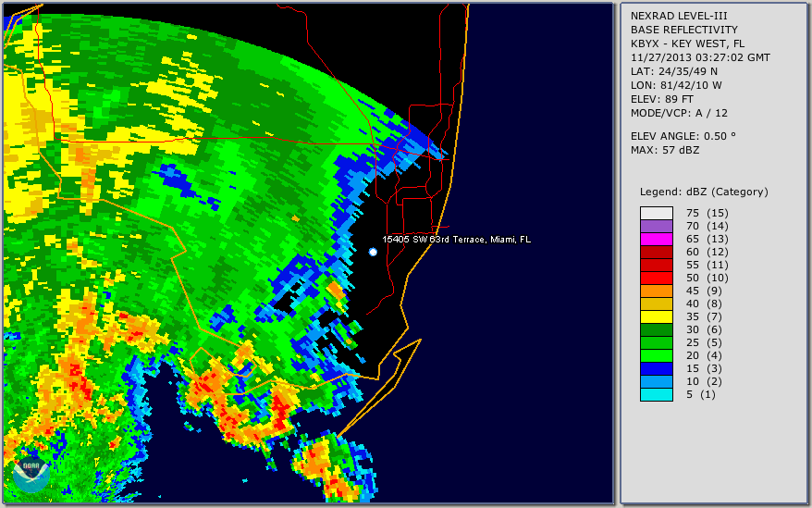Viewport: 812px width, 508px height.
Task: Click the NOAA logo on the map
Action: (x=31, y=474)
